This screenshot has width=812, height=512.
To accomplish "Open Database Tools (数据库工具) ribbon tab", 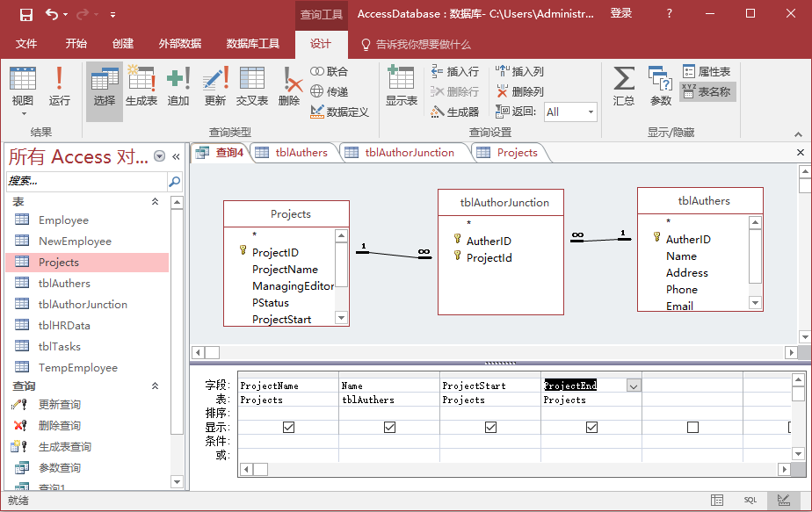I will [x=253, y=44].
